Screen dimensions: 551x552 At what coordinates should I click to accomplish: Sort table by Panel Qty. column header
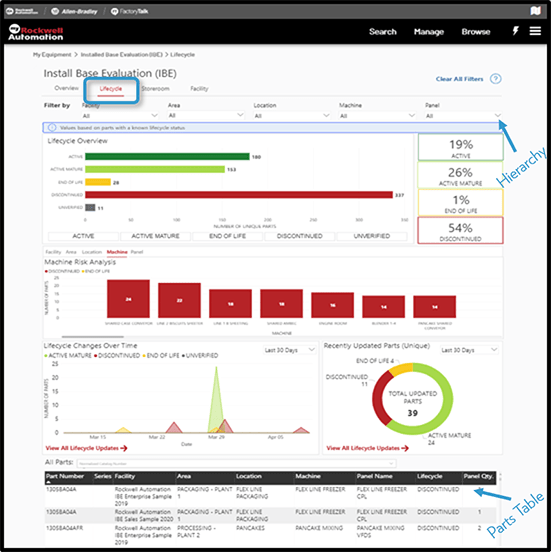(x=478, y=476)
